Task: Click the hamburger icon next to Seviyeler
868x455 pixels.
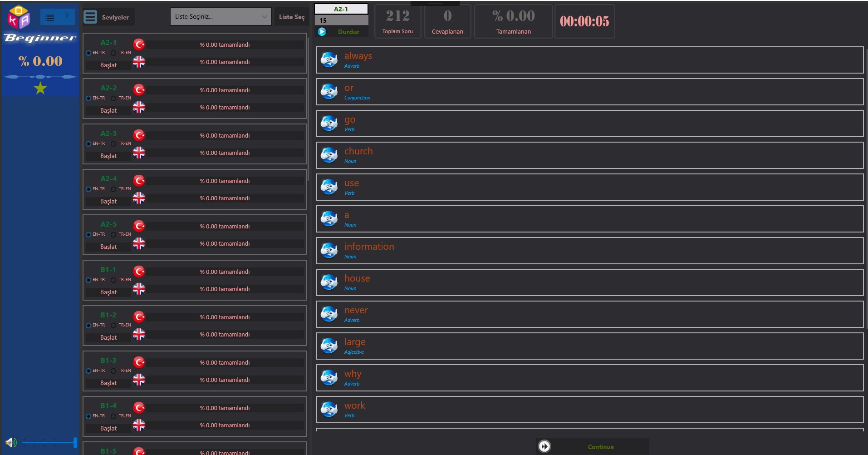Action: pos(90,17)
